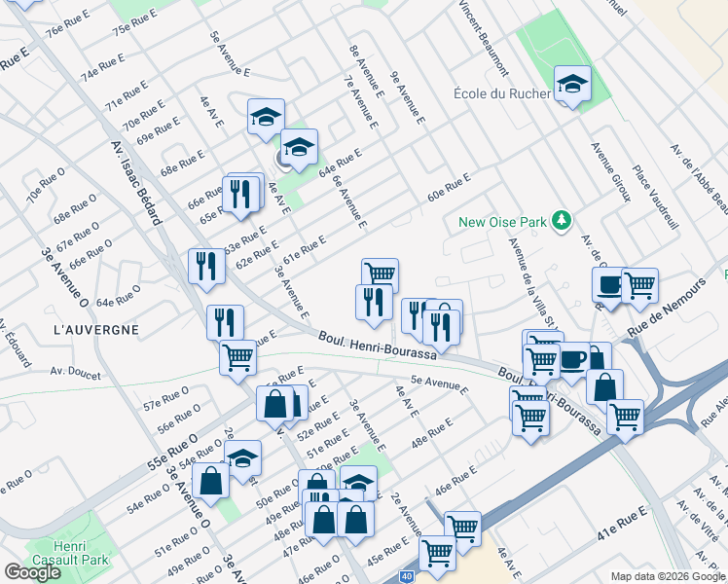Select the restaurant marker beside 63e Rue E
This screenshot has height=584, width=728.
206,270
